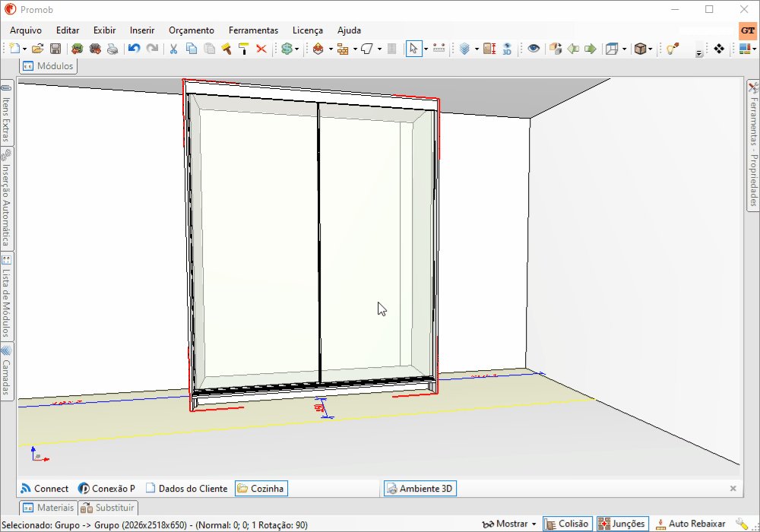760x532 pixels.
Task: Open the Módulos panel button
Action: click(x=48, y=65)
